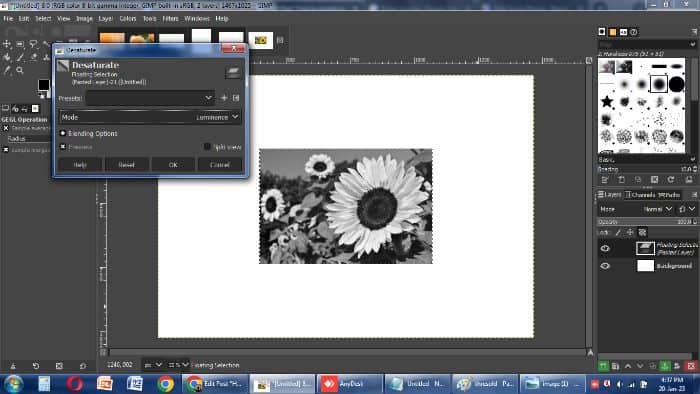Hide the Floating Selection layer eye
Screen dimensions: 700x394
(x=605, y=248)
